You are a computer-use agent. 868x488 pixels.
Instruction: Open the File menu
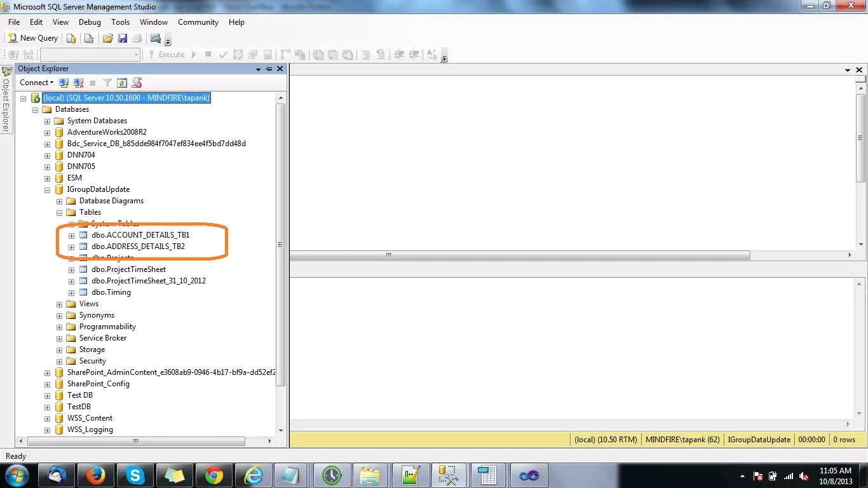click(x=14, y=22)
